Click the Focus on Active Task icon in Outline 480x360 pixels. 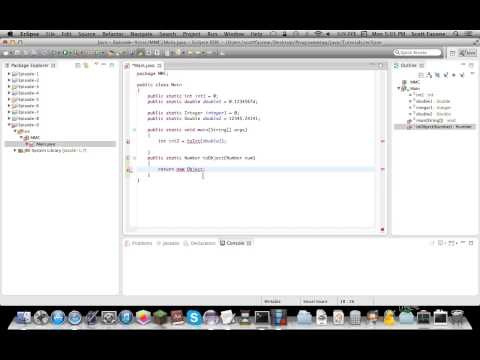[x=421, y=75]
